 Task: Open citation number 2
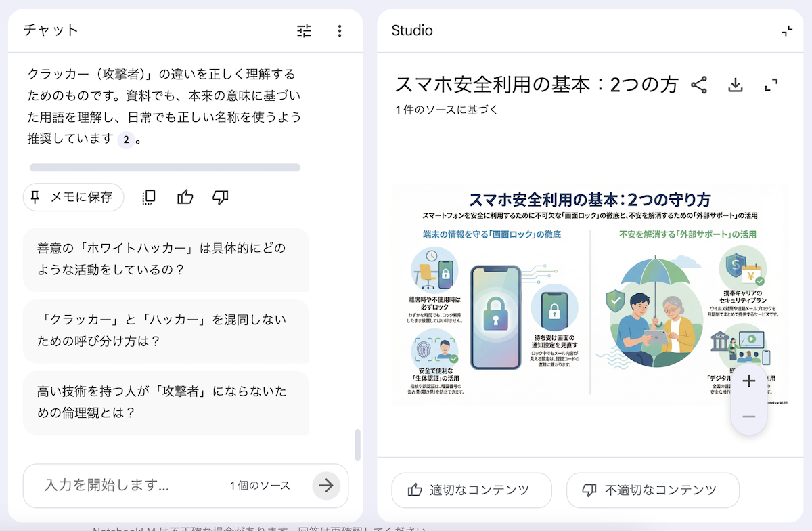coord(125,140)
